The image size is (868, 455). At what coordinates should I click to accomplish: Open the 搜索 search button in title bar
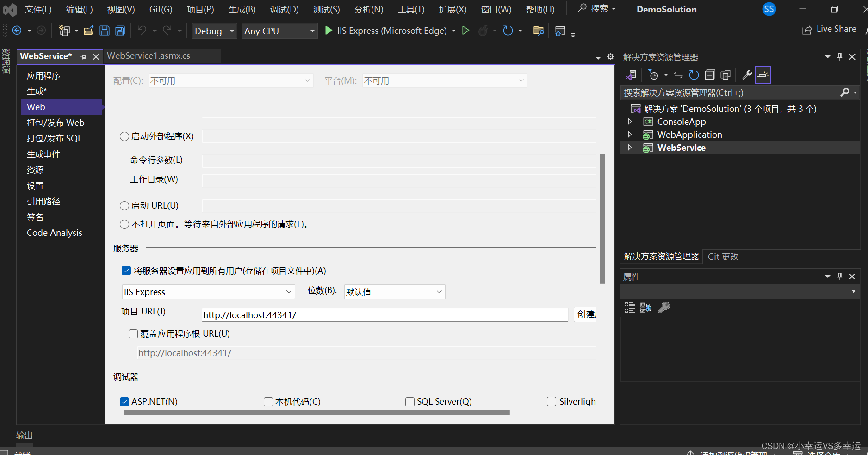(597, 9)
